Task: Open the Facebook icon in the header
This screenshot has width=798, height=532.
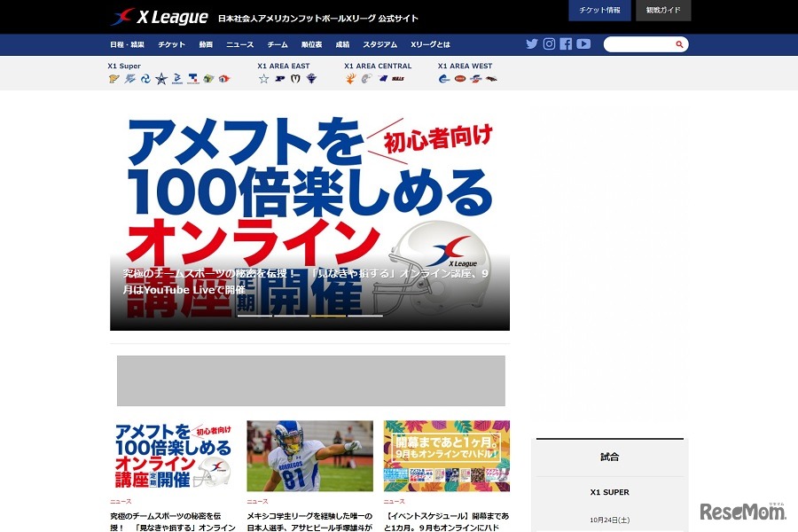Action: [x=567, y=43]
